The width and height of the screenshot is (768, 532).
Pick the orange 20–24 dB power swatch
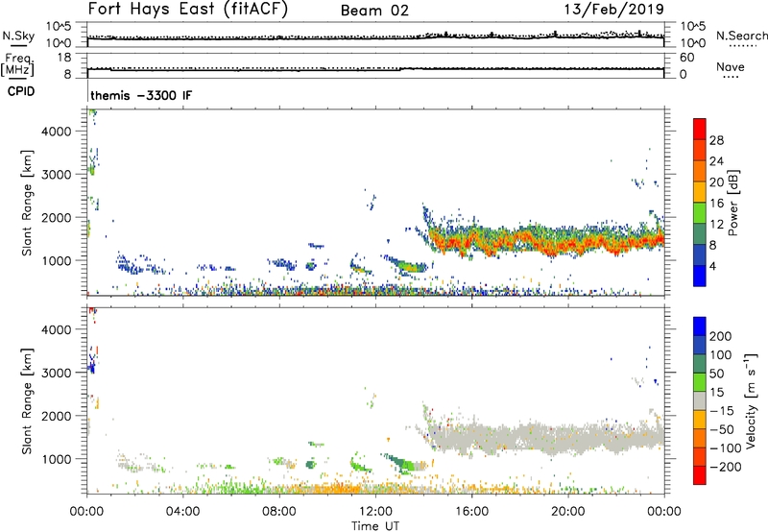click(700, 171)
